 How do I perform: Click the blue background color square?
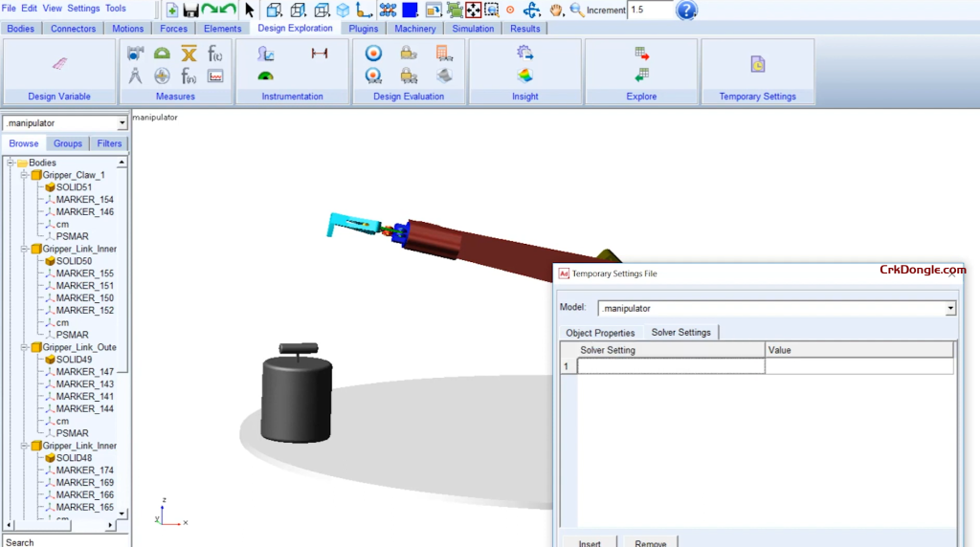[x=410, y=11]
